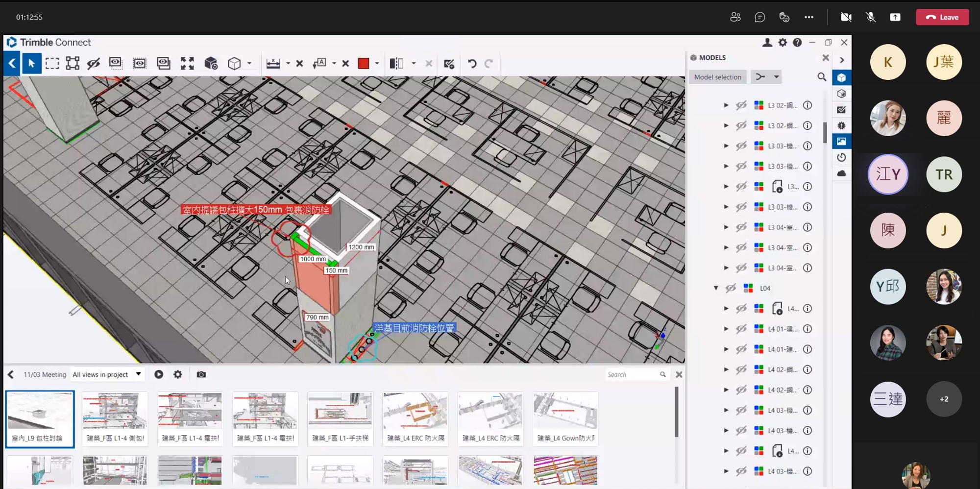Screen dimensions: 980x489
Task: Undo the last action in toolbar
Action: coord(472,63)
